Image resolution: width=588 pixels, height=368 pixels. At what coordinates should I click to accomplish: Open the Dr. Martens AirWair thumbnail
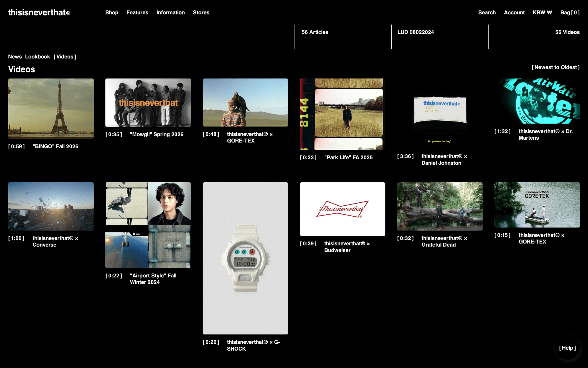(537, 101)
